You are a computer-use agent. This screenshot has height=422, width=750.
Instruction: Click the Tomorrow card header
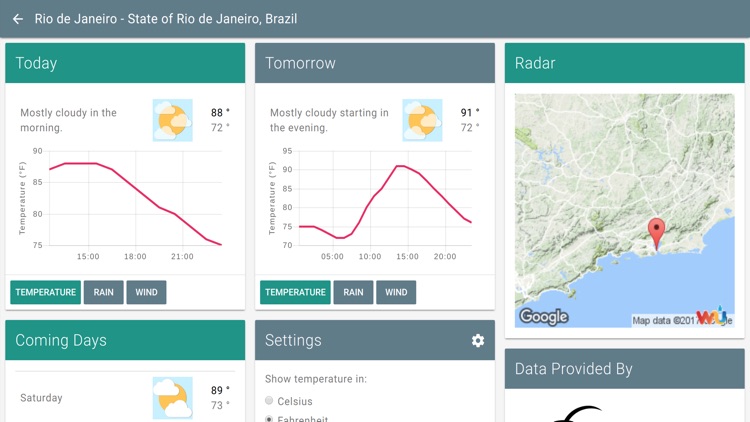375,63
